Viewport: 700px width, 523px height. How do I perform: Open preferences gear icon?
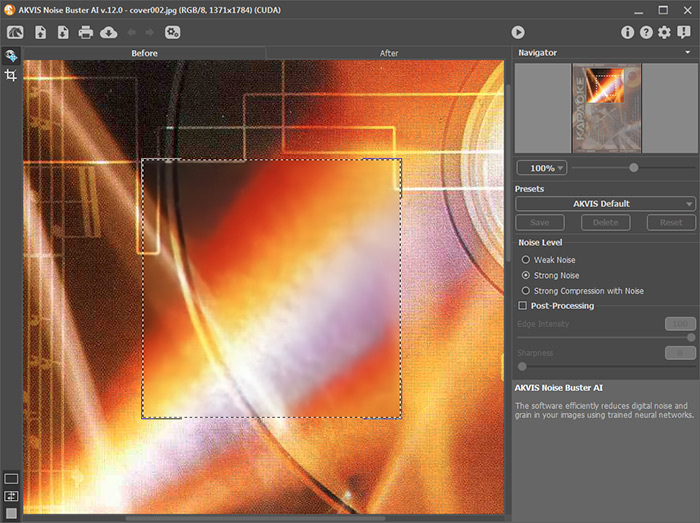pyautogui.click(x=664, y=32)
